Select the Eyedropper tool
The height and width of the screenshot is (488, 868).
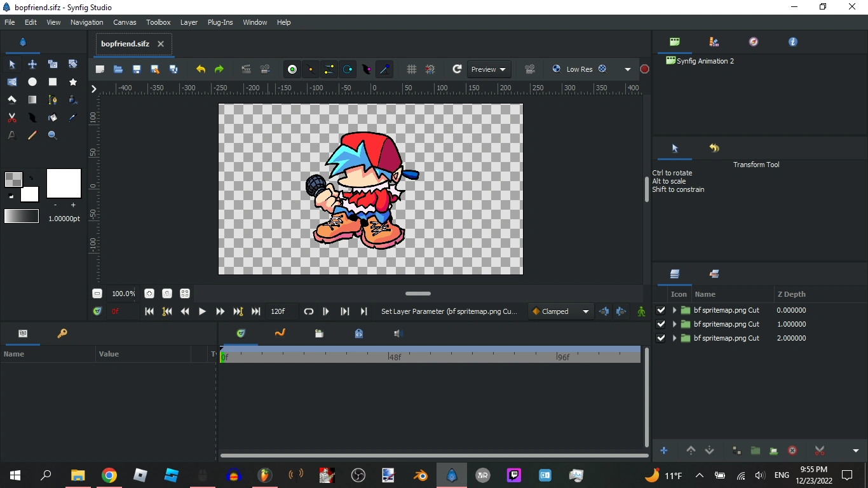pos(72,118)
